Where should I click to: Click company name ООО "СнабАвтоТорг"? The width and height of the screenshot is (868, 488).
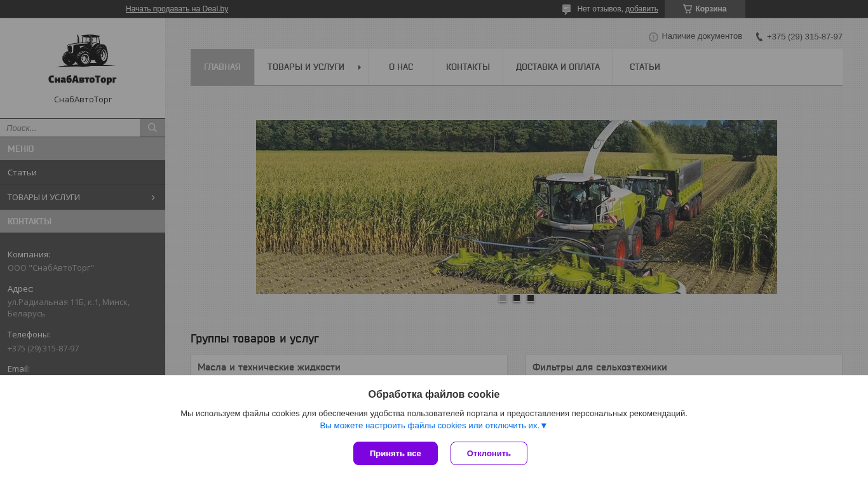point(51,268)
